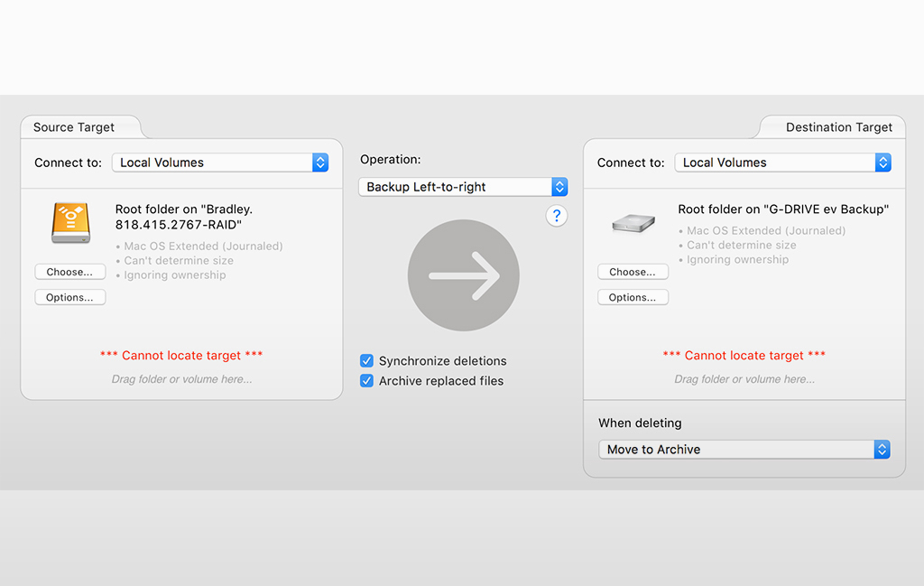
Task: Click the orange FireWire source drive icon
Action: coord(70,223)
